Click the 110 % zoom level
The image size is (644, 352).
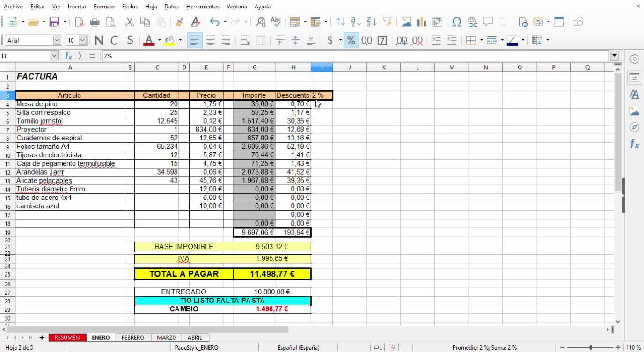[633, 348]
